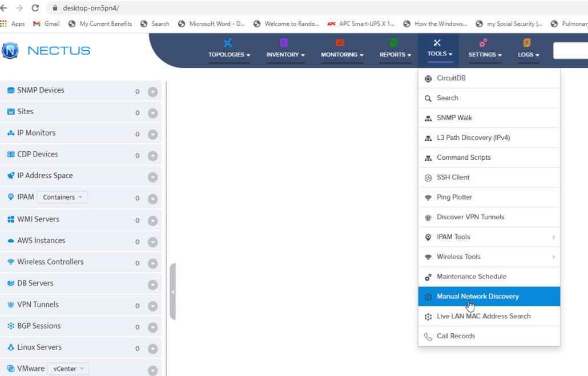Click the Ping Plotter wifi icon
Viewport: 588px width, 376px height.
(428, 197)
